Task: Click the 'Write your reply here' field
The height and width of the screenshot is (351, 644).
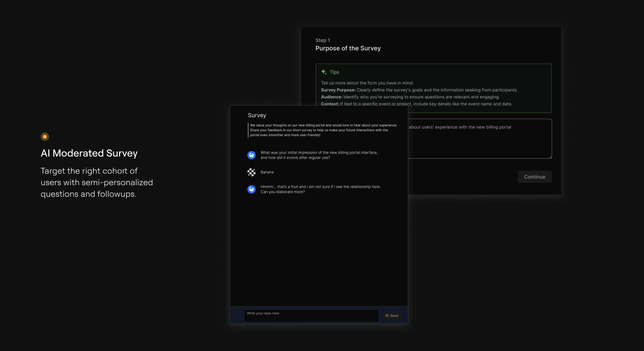Action: [311, 315]
